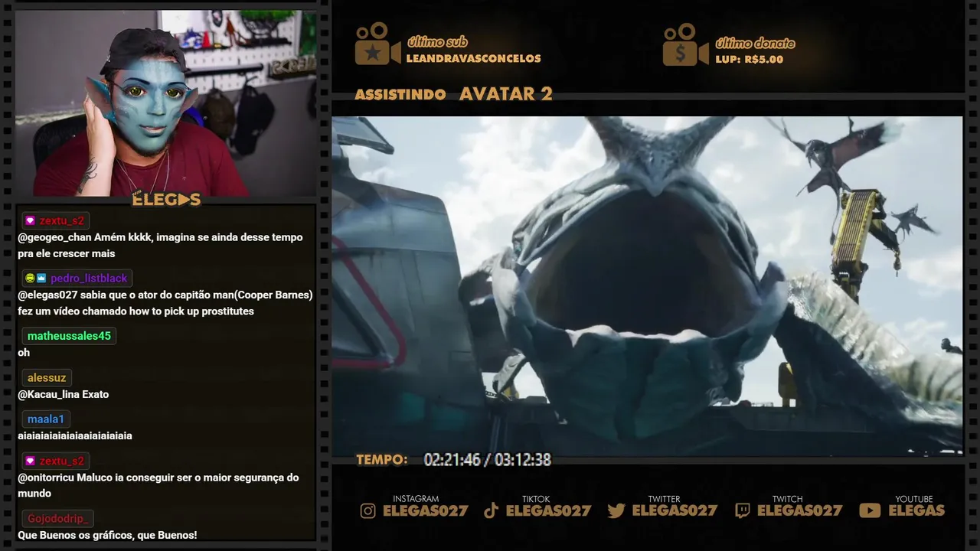980x551 pixels.
Task: Click message mentioning @onitorricu Maluco
Action: pos(158,485)
